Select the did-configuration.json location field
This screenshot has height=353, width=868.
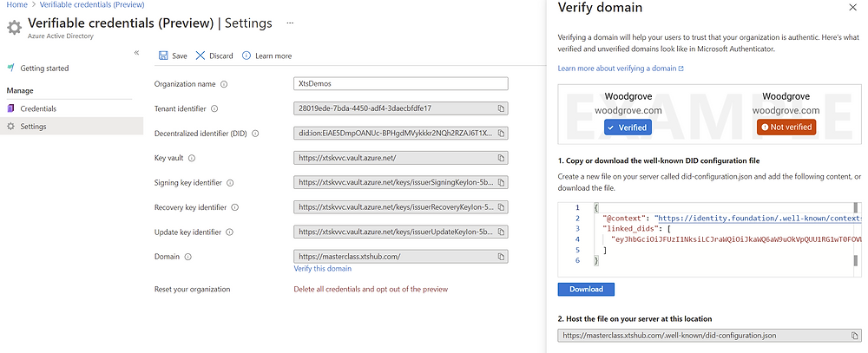pyautogui.click(x=710, y=336)
